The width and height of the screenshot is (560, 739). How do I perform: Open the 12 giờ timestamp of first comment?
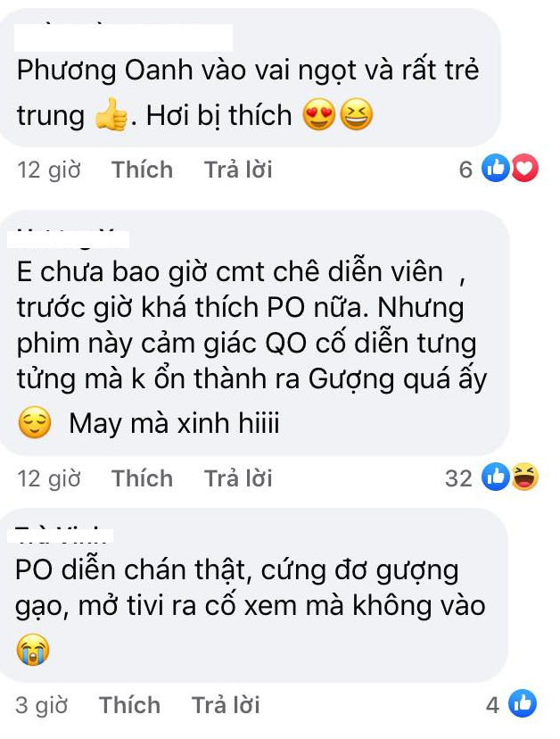(49, 170)
